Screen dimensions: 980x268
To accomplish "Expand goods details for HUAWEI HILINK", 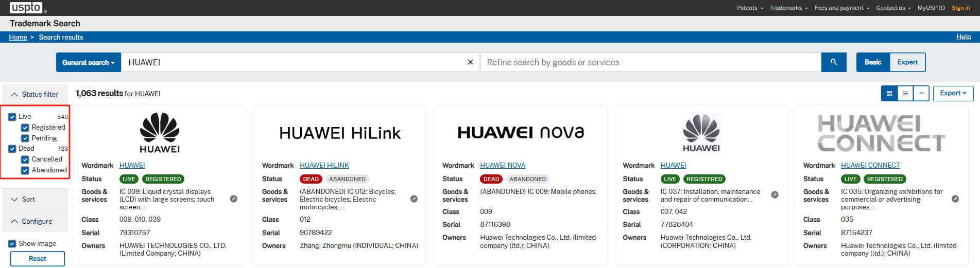I will (x=414, y=199).
